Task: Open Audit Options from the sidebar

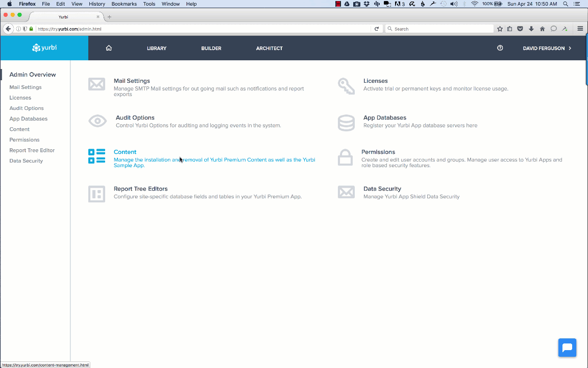Action: point(27,108)
